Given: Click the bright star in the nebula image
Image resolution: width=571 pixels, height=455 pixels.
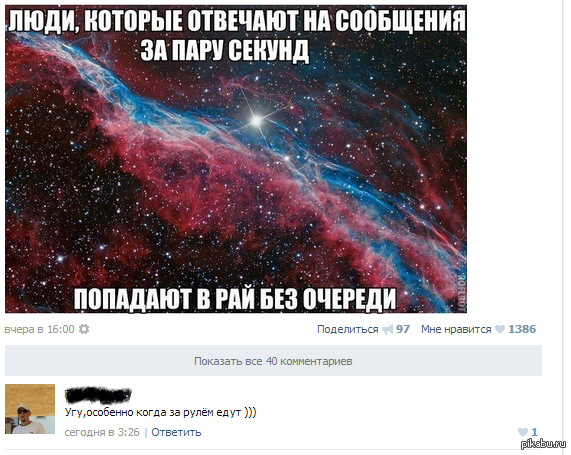Looking at the screenshot, I should point(257,119).
